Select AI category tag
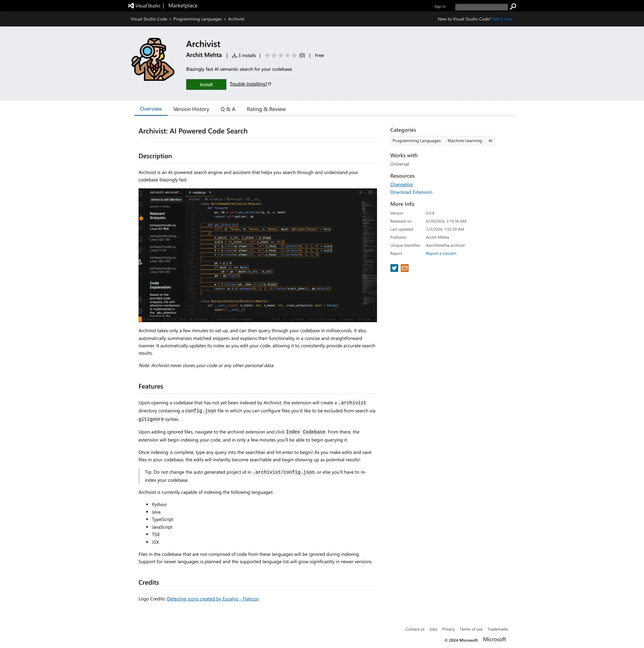 point(490,140)
